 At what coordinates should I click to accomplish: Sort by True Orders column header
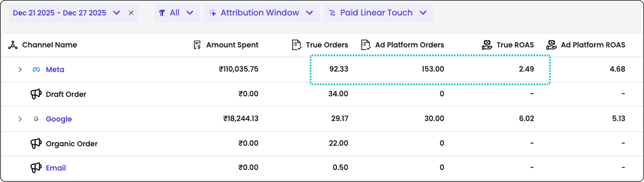[x=327, y=45]
